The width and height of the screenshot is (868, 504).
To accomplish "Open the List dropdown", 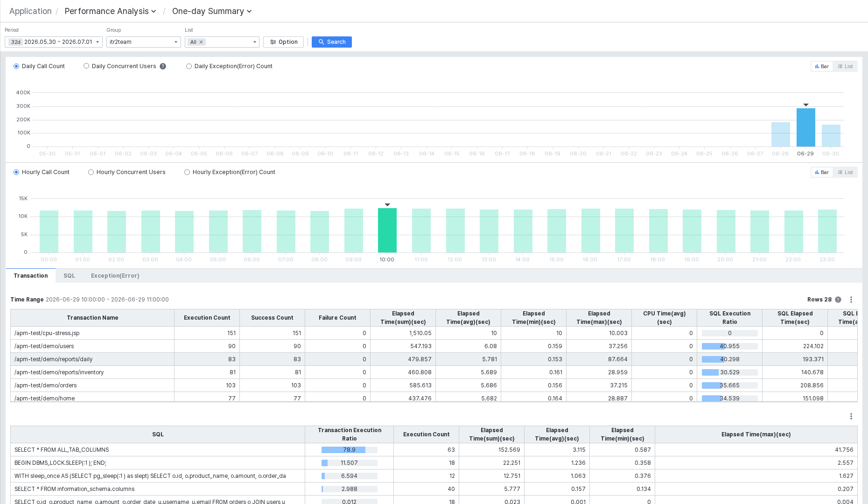I will pos(222,42).
